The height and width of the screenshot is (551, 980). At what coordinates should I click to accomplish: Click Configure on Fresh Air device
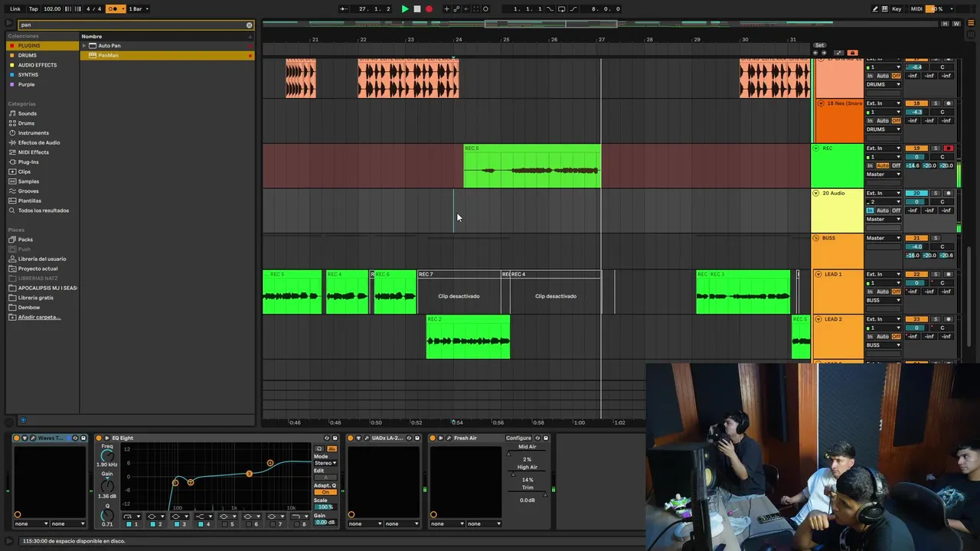[x=518, y=439]
